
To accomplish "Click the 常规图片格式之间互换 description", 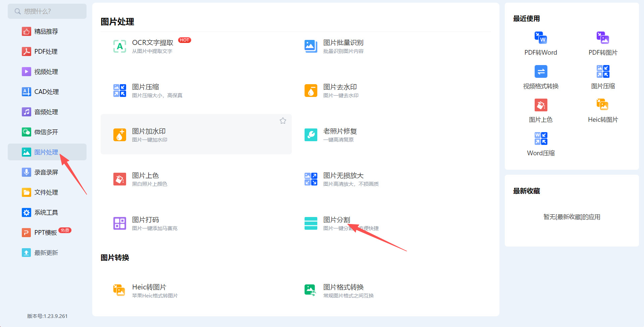I will pyautogui.click(x=348, y=295).
